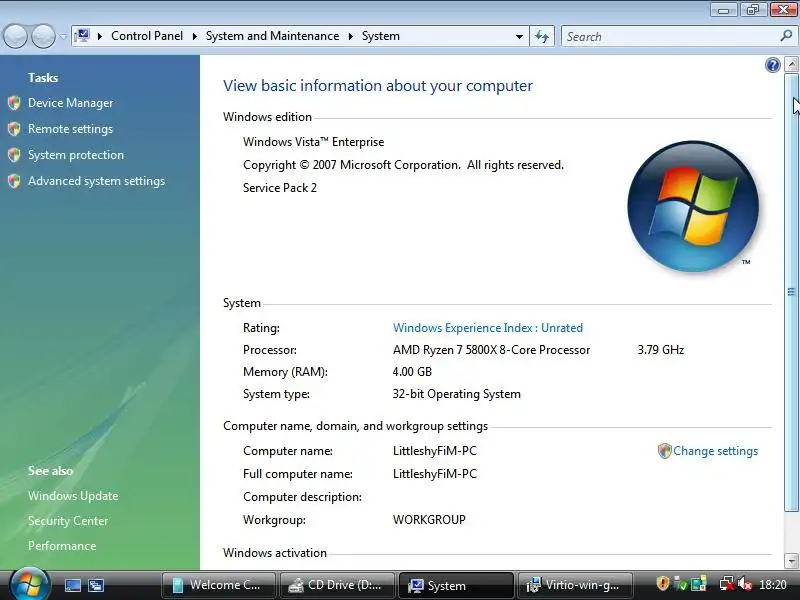Select System and Maintenance breadcrumb
Image resolution: width=800 pixels, height=600 pixels.
click(272, 36)
